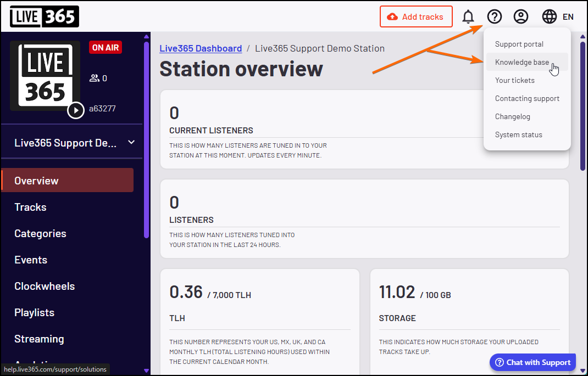Choose Contacting support menu entry
Viewport: 588px width, 376px height.
tap(527, 98)
